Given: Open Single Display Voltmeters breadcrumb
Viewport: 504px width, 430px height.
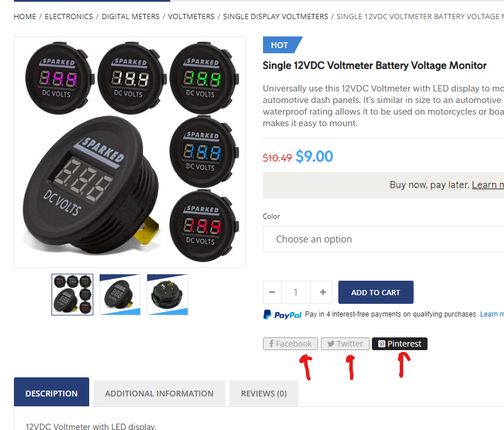Looking at the screenshot, I should [276, 16].
